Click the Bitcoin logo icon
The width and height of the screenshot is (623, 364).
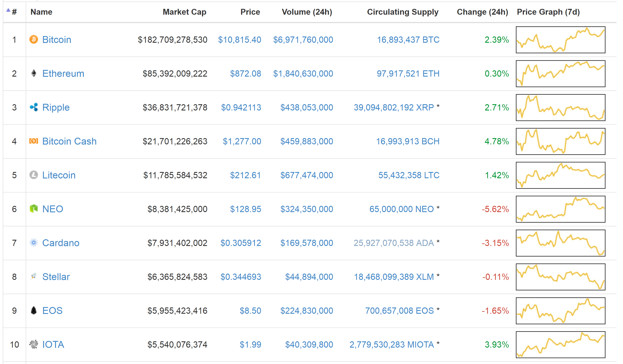(x=34, y=39)
